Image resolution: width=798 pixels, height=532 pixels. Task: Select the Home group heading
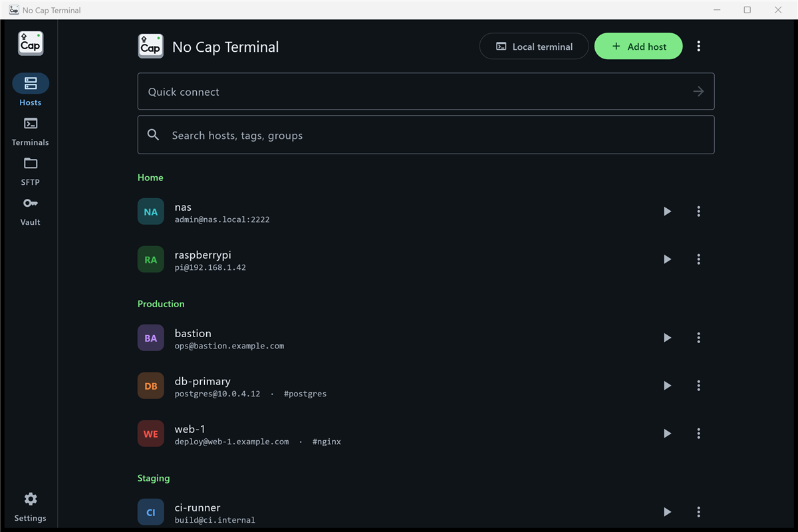tap(150, 178)
